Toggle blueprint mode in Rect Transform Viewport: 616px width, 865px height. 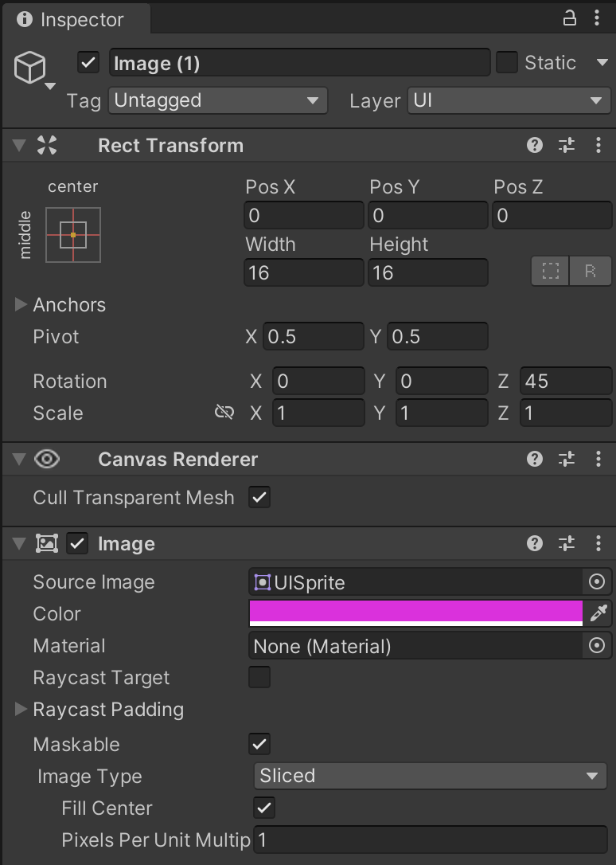[x=551, y=271]
